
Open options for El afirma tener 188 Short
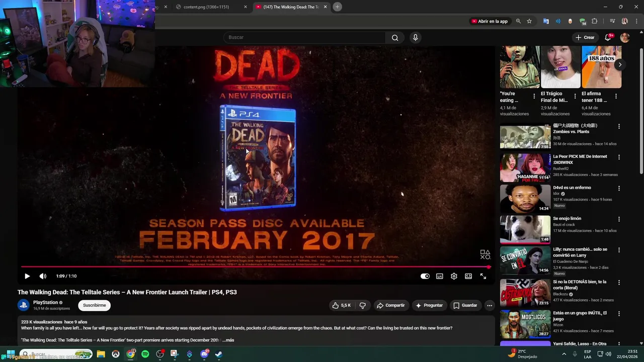pos(616,96)
